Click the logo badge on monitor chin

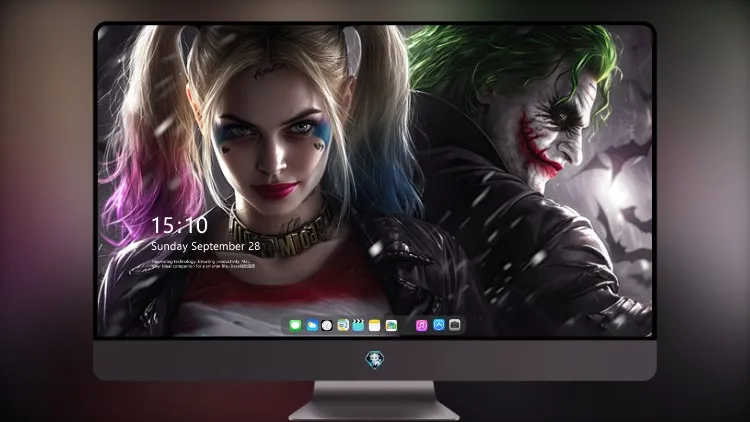click(375, 360)
